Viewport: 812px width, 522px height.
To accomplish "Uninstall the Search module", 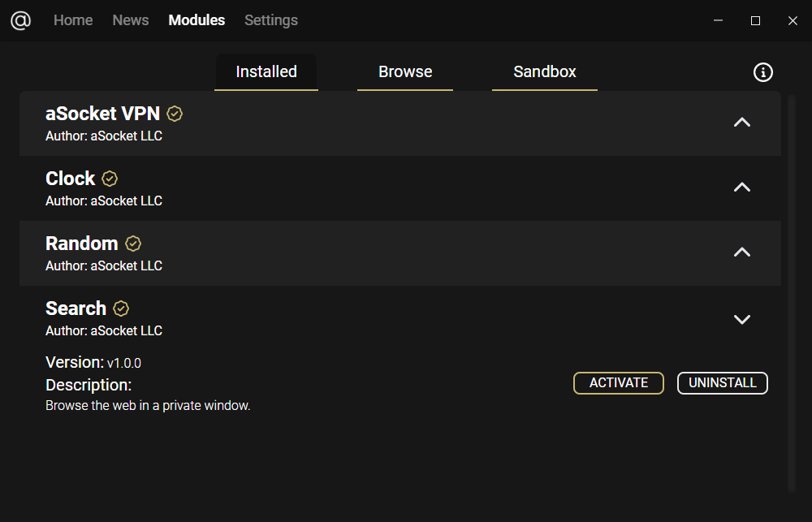I will [x=723, y=383].
